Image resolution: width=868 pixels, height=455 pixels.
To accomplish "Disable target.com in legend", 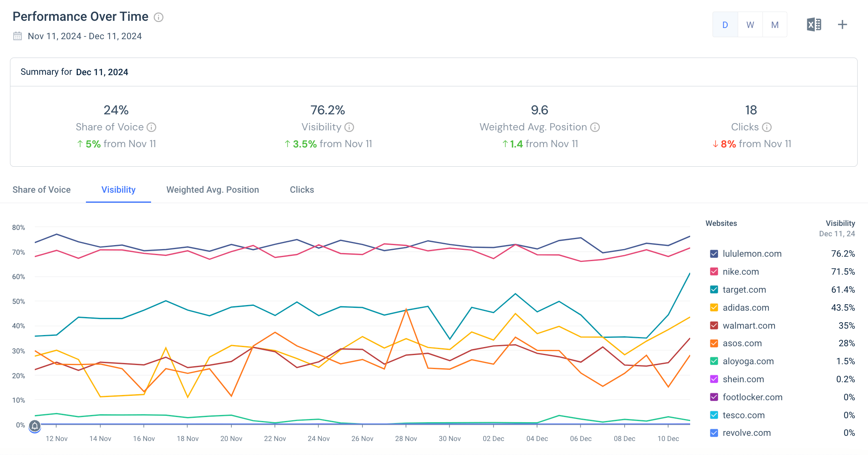I will point(714,290).
